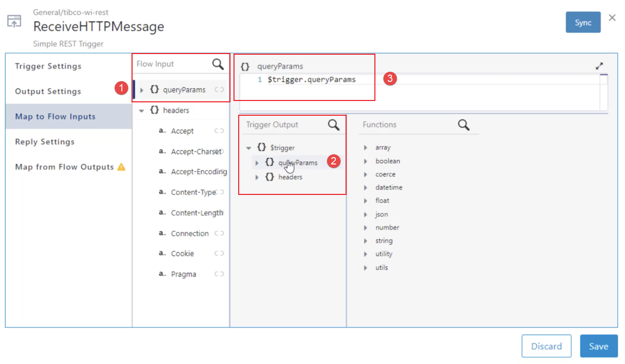Click the warning icon next to Map from Flow Outputs
This screenshot has height=364, width=625.
[121, 167]
